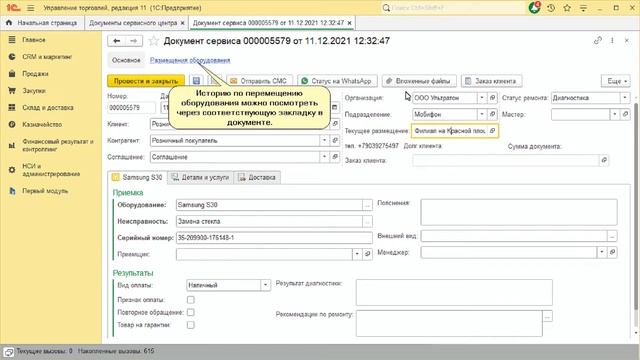Switch to Детали и услуги tab
Screen dimensions: 640x360
200,177
